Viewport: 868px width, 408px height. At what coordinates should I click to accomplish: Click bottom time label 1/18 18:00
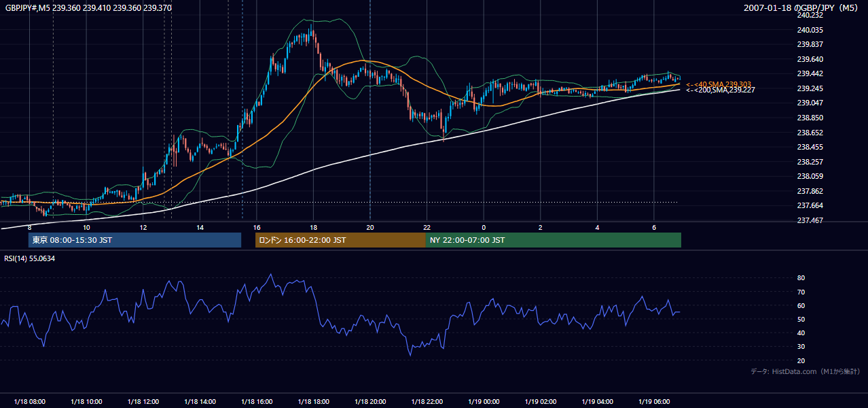[313, 402]
